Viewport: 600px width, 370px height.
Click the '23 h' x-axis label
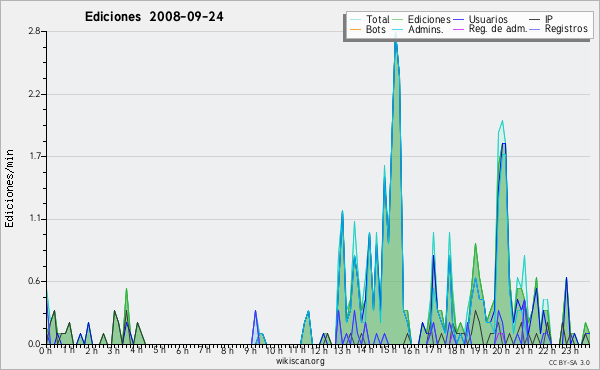[569, 351]
